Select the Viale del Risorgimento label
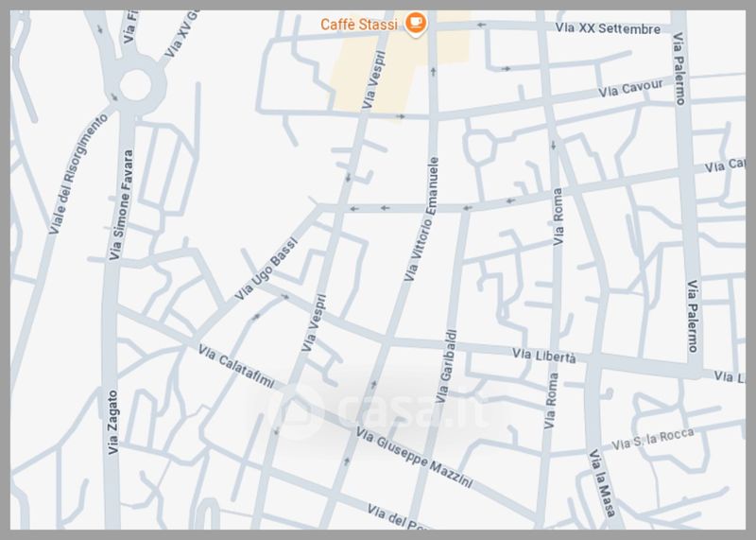This screenshot has width=756, height=540. point(77,173)
